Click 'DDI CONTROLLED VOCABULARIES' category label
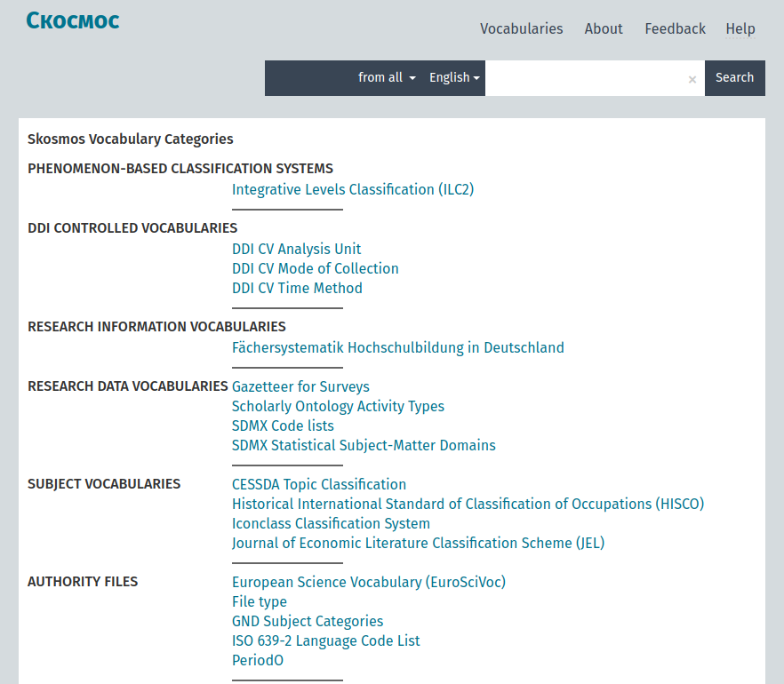 pyautogui.click(x=132, y=227)
